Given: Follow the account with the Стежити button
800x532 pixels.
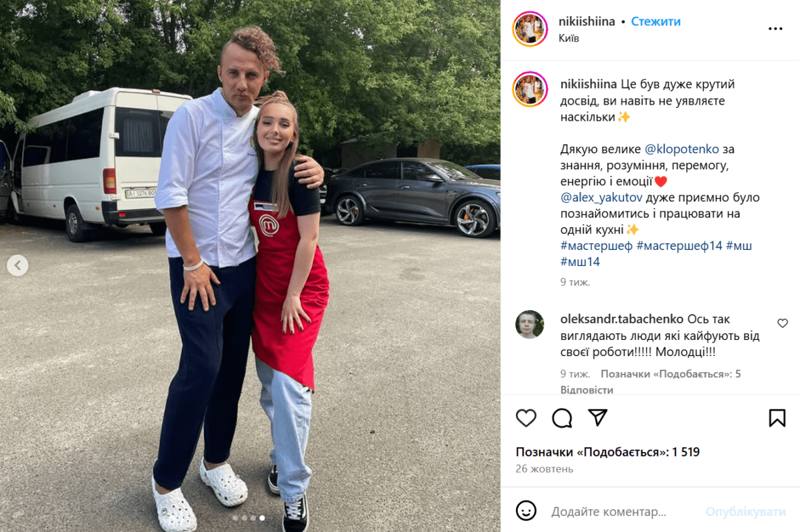Looking at the screenshot, I should tap(656, 21).
